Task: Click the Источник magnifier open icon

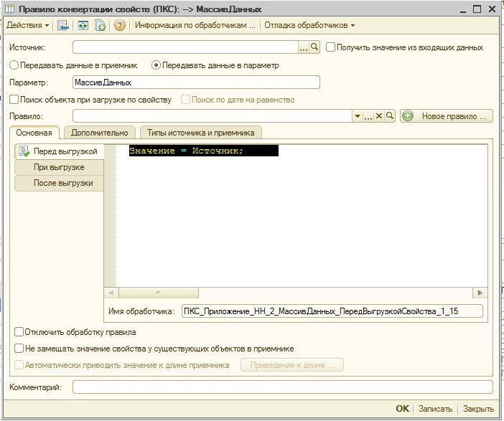Action: click(x=314, y=47)
